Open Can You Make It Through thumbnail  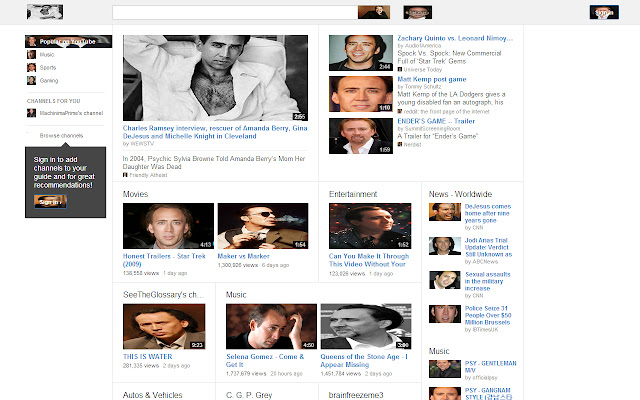pyautogui.click(x=370, y=226)
